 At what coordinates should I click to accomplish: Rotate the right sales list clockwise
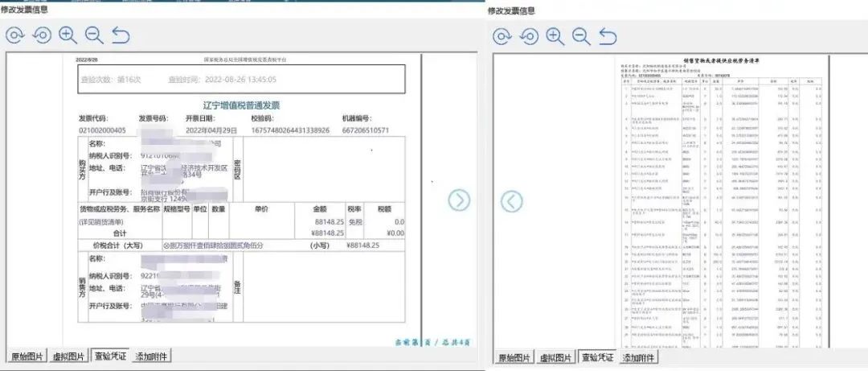(502, 36)
